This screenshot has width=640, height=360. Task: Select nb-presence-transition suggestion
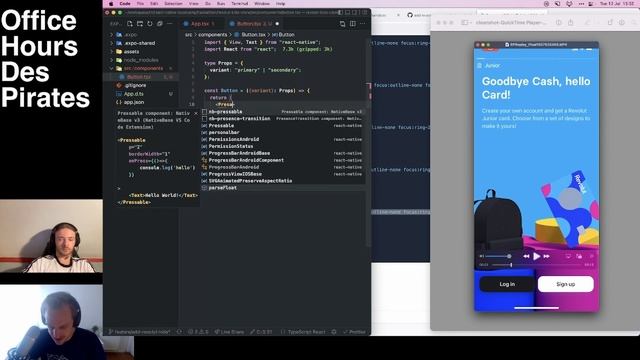click(x=282, y=119)
